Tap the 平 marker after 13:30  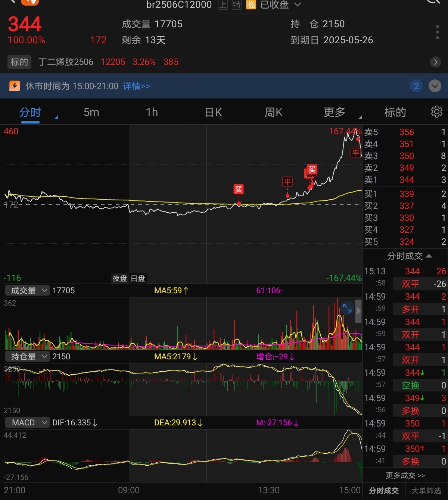point(287,182)
